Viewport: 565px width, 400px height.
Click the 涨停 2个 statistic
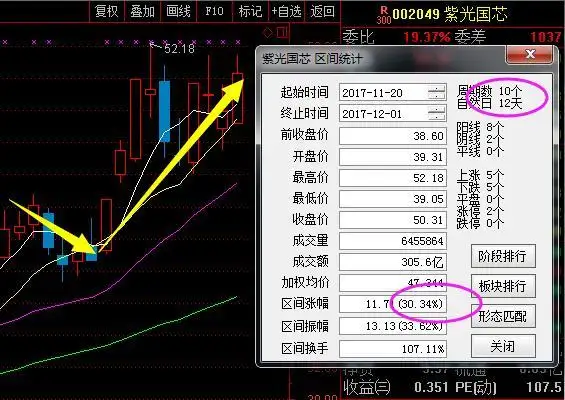(480, 211)
